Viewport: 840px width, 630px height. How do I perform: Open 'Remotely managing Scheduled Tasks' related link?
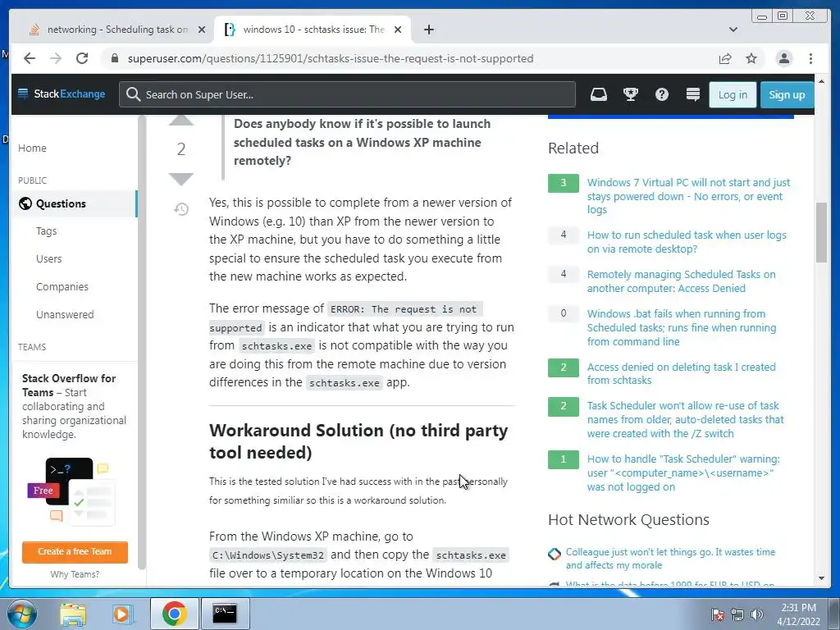click(681, 281)
